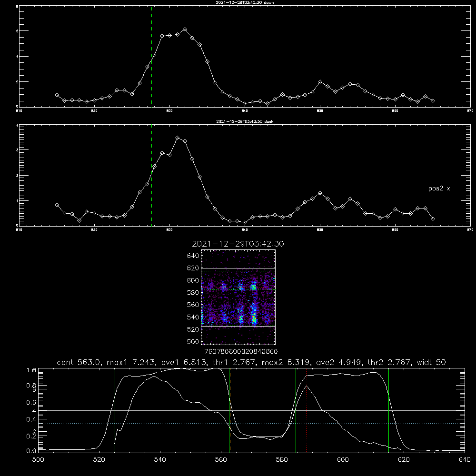Click the large timestamp title above the heatmap
476x476 pixels.
click(x=238, y=244)
